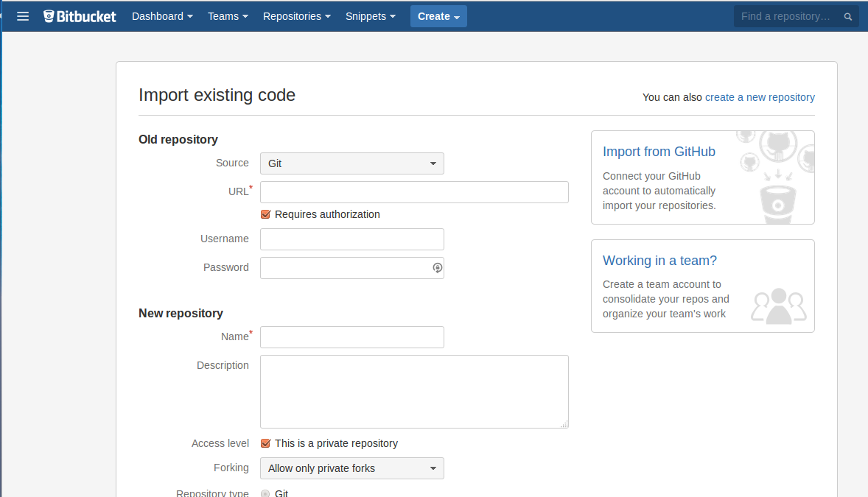Focus the Username input field
This screenshot has width=868, height=497.
click(x=352, y=239)
